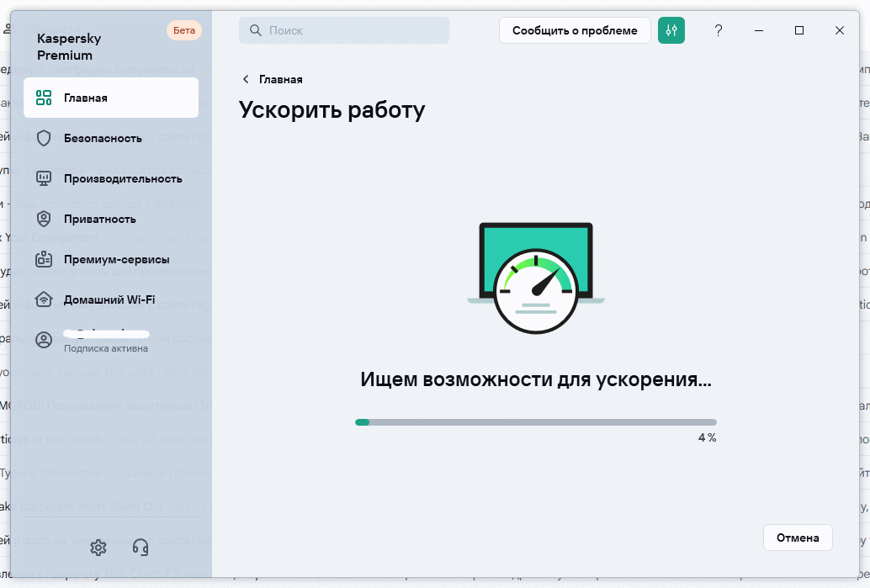Click the speed scan progress bar

point(536,422)
